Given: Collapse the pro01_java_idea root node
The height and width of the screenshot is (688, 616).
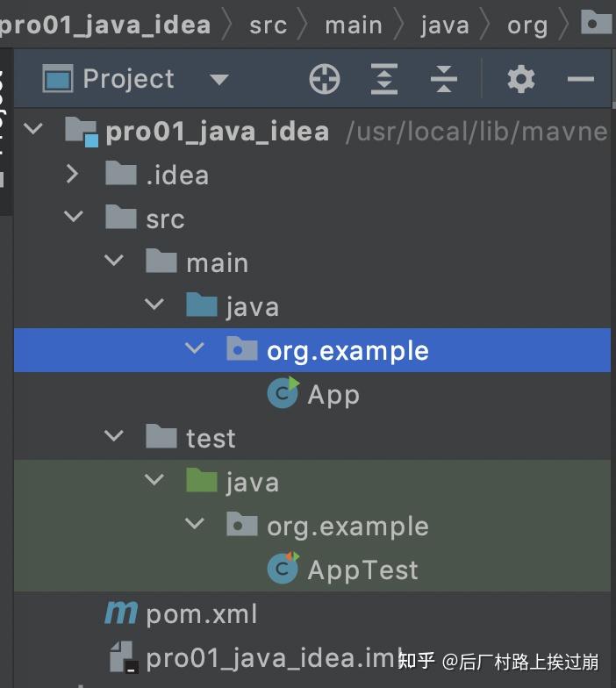Looking at the screenshot, I should point(33,131).
